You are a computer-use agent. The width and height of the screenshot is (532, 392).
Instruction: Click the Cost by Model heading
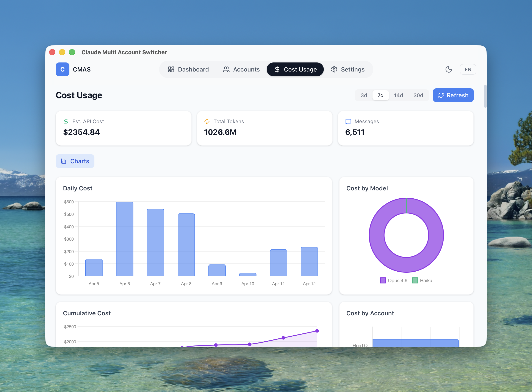tap(367, 188)
